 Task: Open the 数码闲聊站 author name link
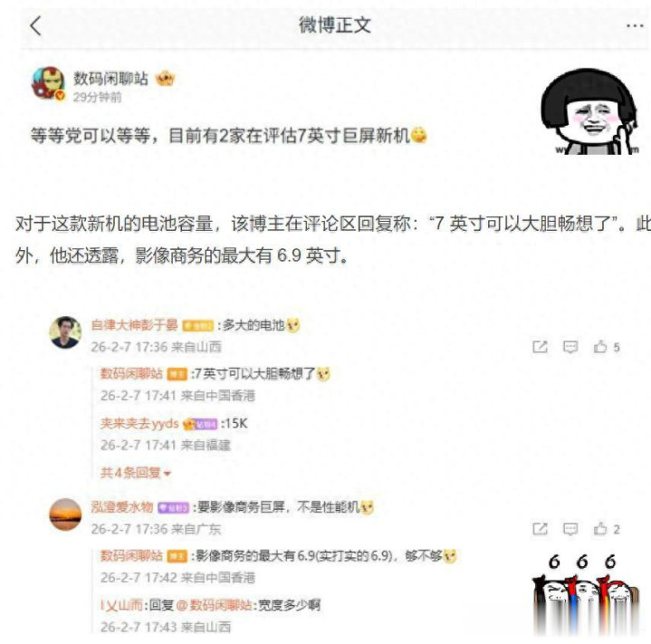110,78
